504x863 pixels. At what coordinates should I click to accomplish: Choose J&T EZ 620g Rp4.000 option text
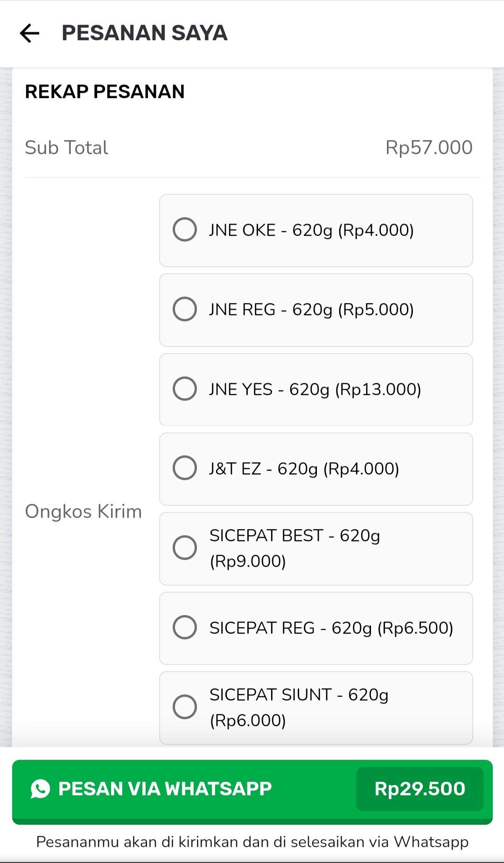click(304, 469)
